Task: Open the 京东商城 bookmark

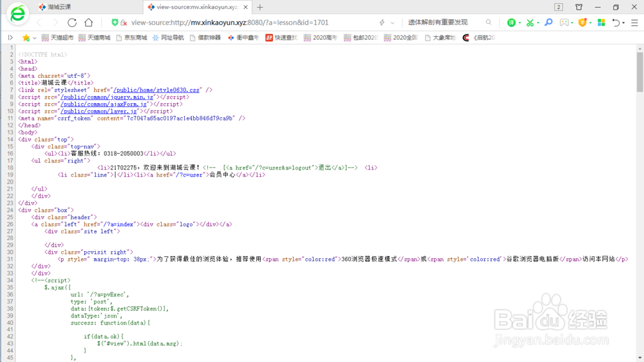Action: [x=131, y=38]
